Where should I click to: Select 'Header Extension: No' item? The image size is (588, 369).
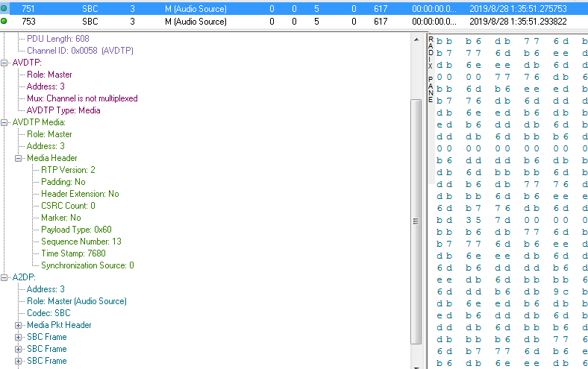(80, 194)
